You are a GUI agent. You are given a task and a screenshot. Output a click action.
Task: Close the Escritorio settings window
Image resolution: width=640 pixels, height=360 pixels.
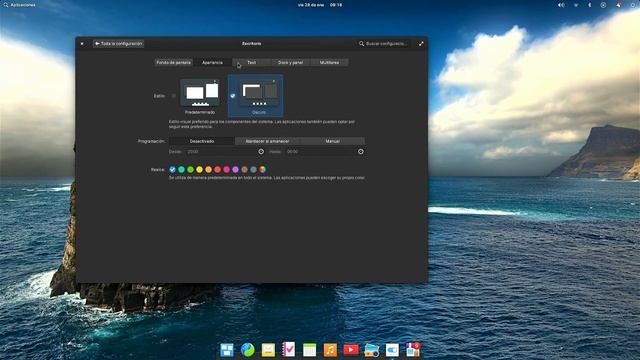click(82, 43)
